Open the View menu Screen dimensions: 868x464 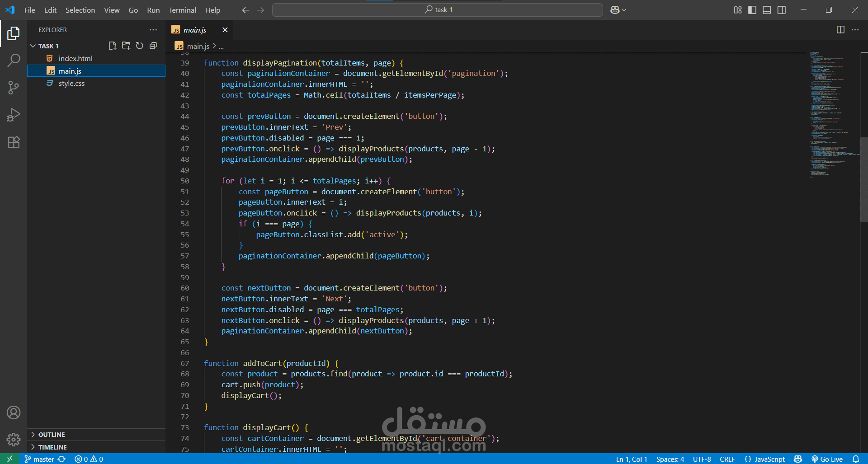coord(112,10)
